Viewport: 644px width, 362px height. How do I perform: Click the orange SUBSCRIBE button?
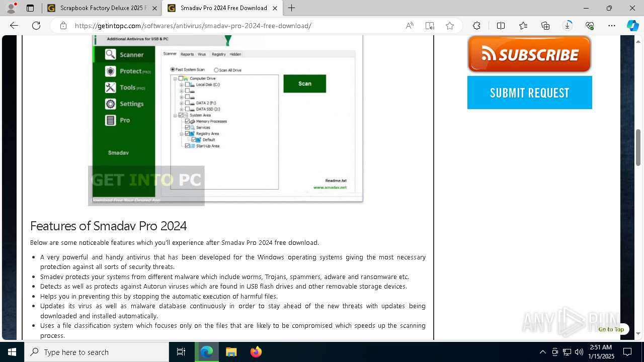click(529, 54)
